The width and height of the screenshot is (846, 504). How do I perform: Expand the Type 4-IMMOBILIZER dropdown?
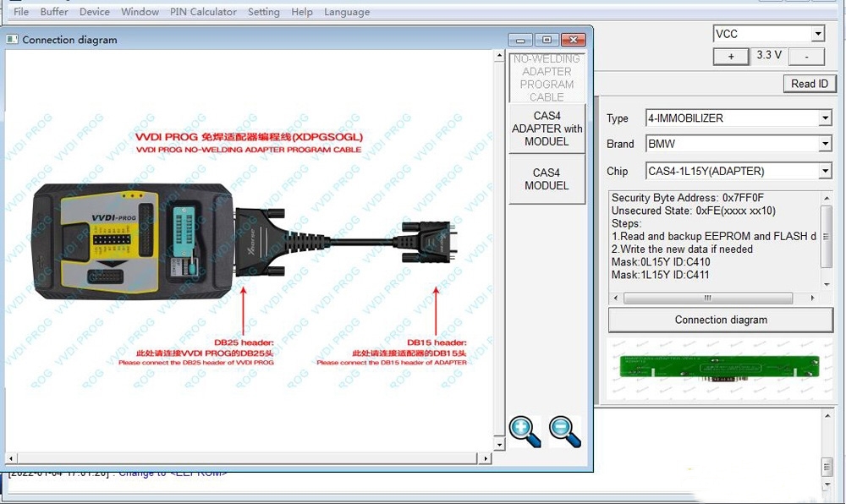825,118
